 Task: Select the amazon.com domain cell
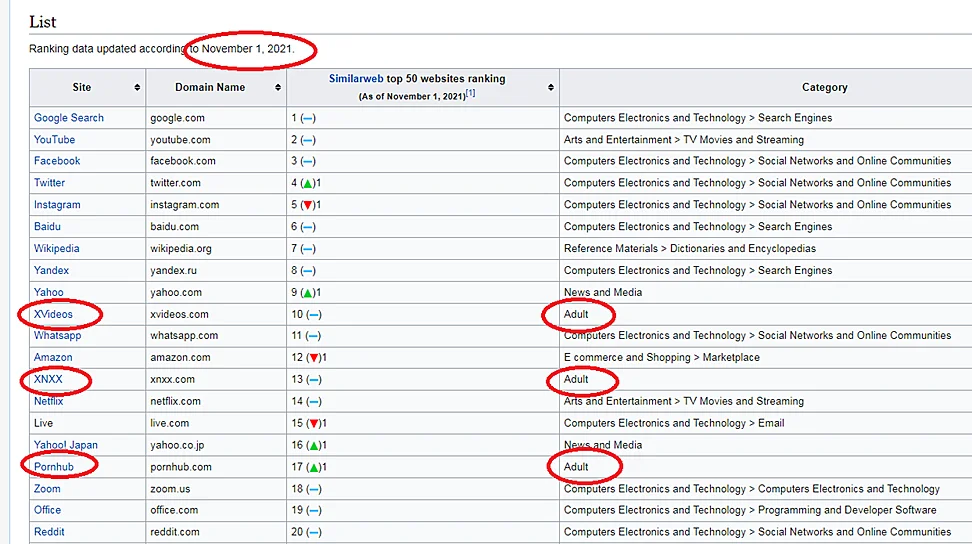click(216, 358)
